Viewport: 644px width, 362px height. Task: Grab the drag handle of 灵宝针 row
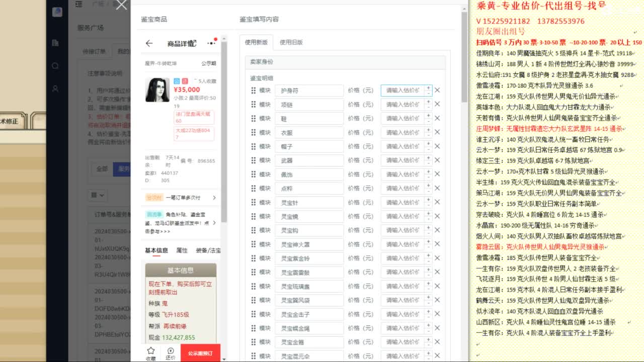pyautogui.click(x=254, y=203)
